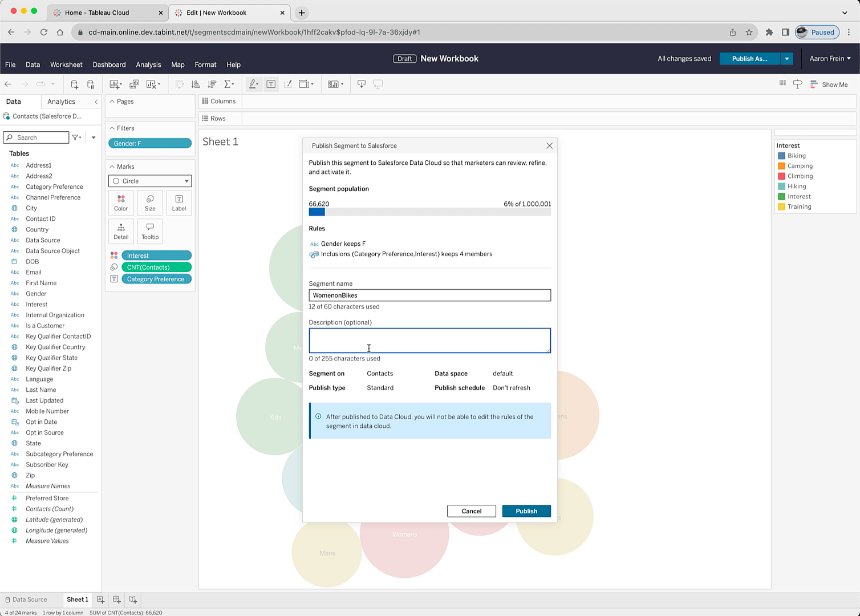Click the Segment name input field
The height and width of the screenshot is (616, 860).
click(429, 295)
